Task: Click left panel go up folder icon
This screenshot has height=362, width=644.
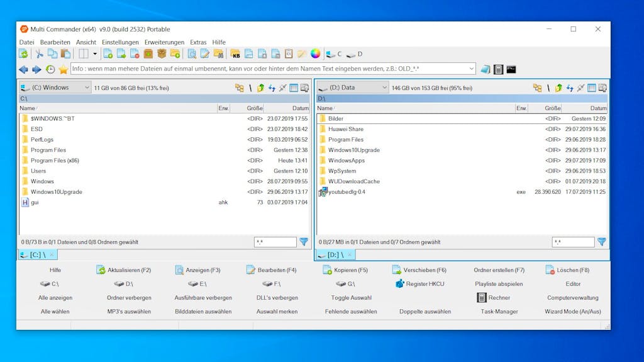Action: (x=261, y=88)
